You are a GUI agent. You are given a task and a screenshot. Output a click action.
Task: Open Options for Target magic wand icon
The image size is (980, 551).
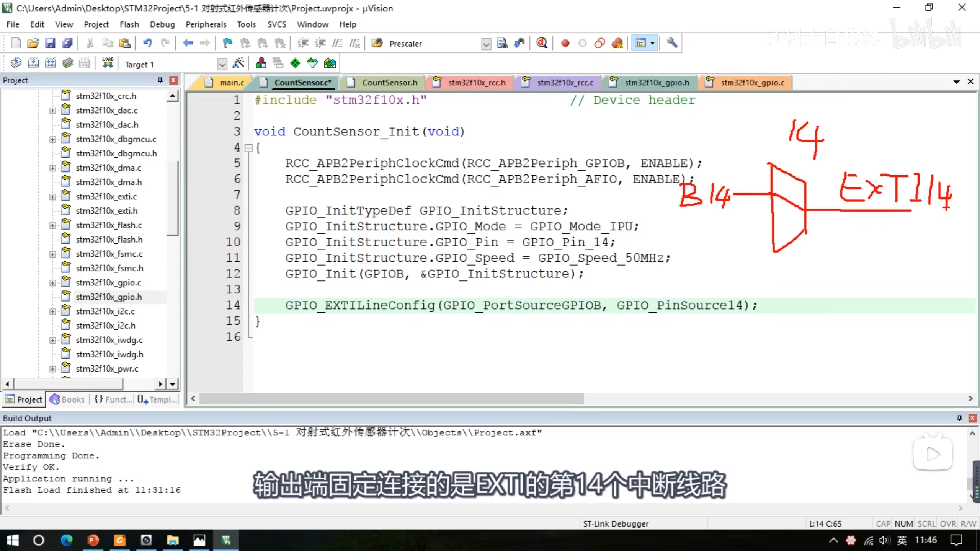click(238, 63)
